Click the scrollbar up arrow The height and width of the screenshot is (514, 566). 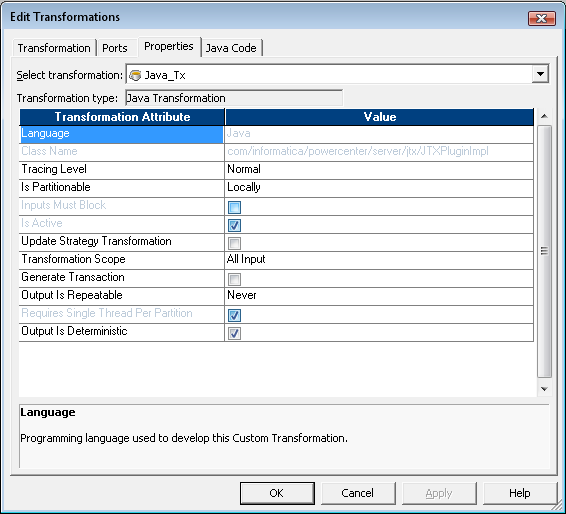point(544,116)
